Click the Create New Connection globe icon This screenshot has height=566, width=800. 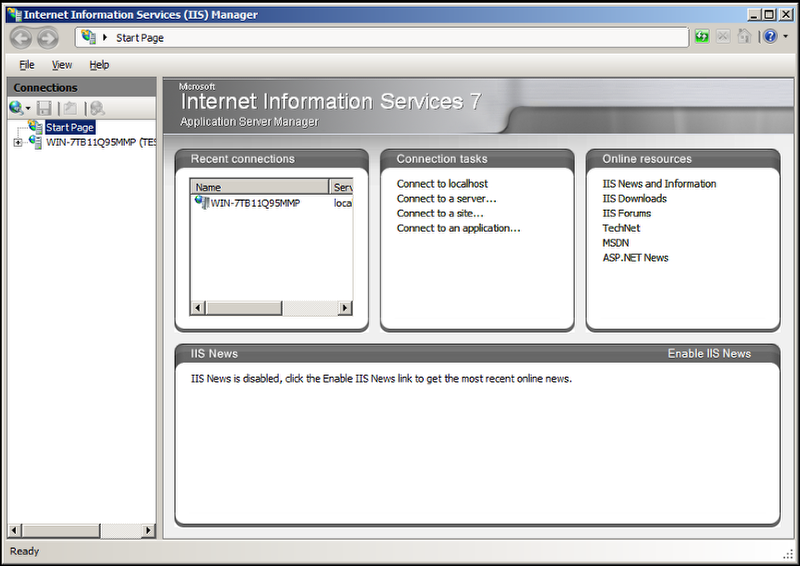click(x=16, y=108)
